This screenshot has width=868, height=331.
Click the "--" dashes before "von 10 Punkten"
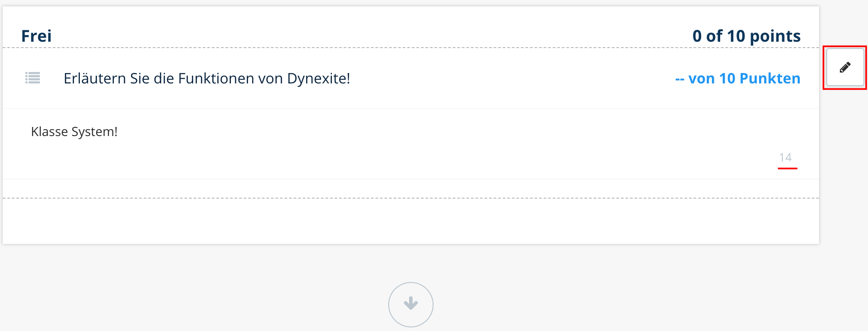tap(679, 79)
